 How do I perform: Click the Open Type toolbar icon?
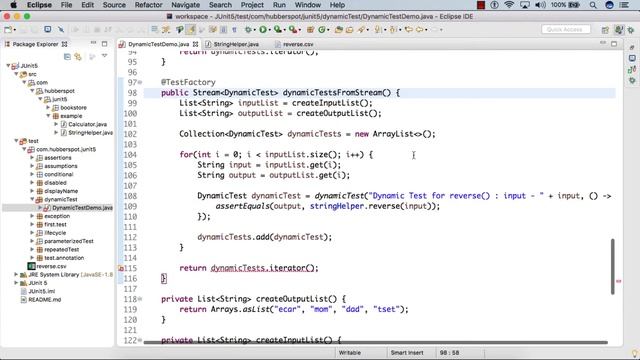pos(339,29)
